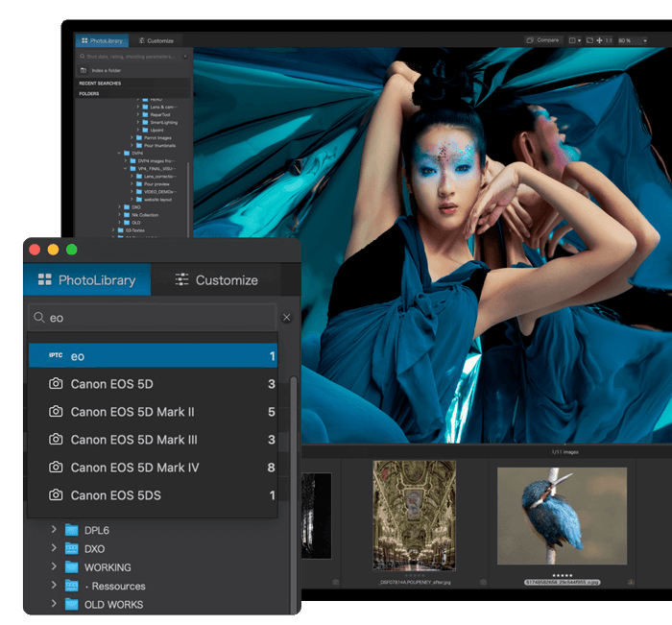Image resolution: width=672 pixels, height=625 pixels.
Task: Select the kingfisher bird thumbnail
Action: tap(562, 516)
